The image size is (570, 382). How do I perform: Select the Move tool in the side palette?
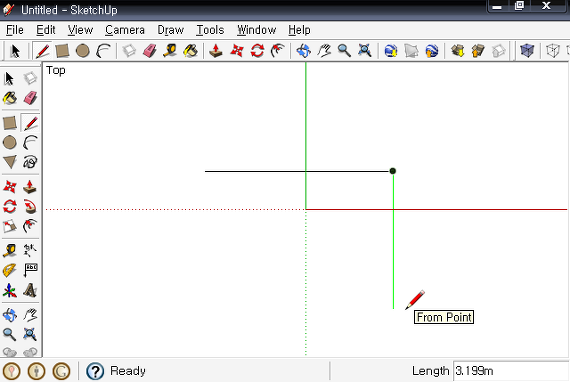[9, 187]
